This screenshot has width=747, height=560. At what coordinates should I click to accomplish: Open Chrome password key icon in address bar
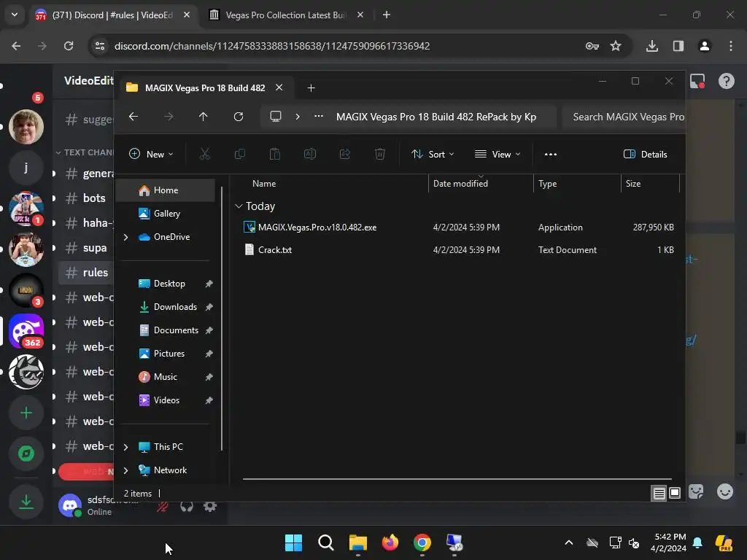click(592, 46)
